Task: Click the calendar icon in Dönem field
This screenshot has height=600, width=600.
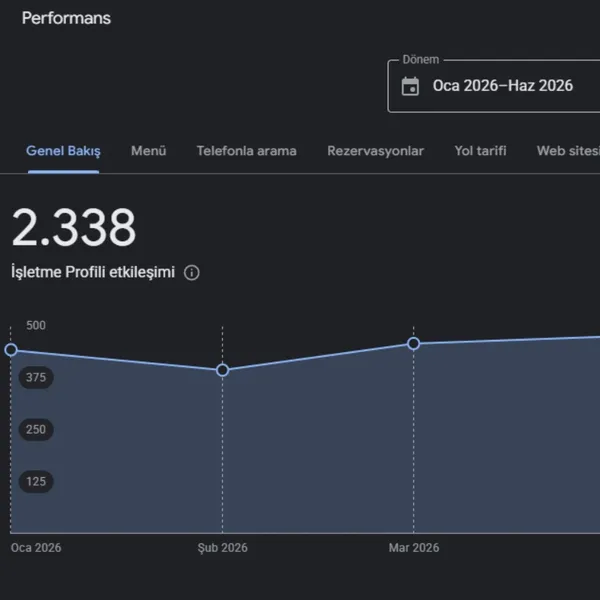Action: (x=410, y=86)
